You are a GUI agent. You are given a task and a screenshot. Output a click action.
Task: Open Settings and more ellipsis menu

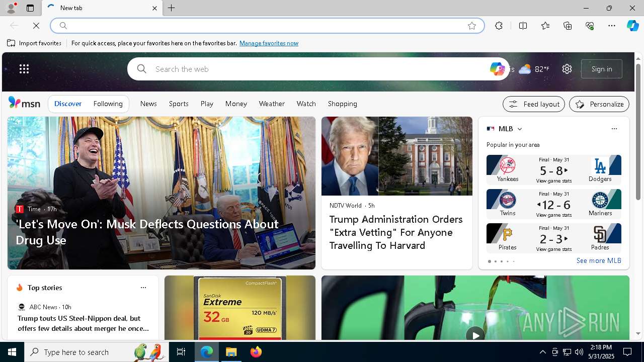coord(612,26)
